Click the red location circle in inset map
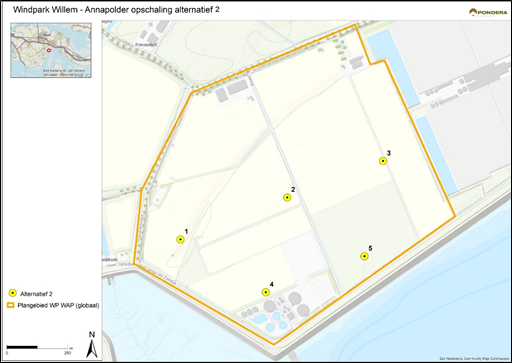 [49, 50]
